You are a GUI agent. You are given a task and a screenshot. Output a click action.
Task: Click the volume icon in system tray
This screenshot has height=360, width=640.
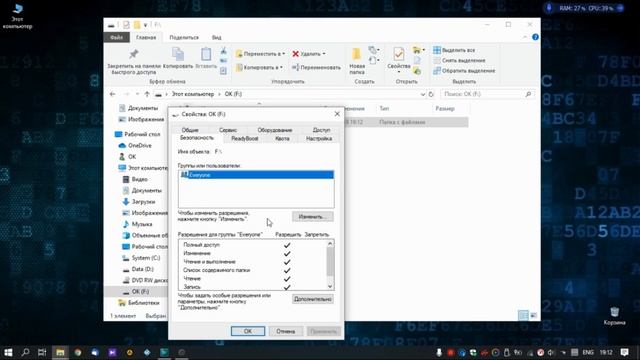551,352
